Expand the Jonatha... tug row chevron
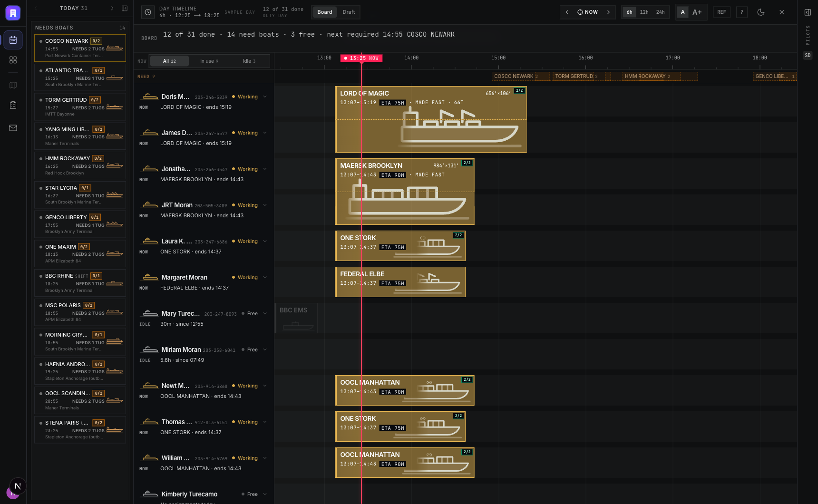This screenshot has width=818, height=504. [265, 169]
